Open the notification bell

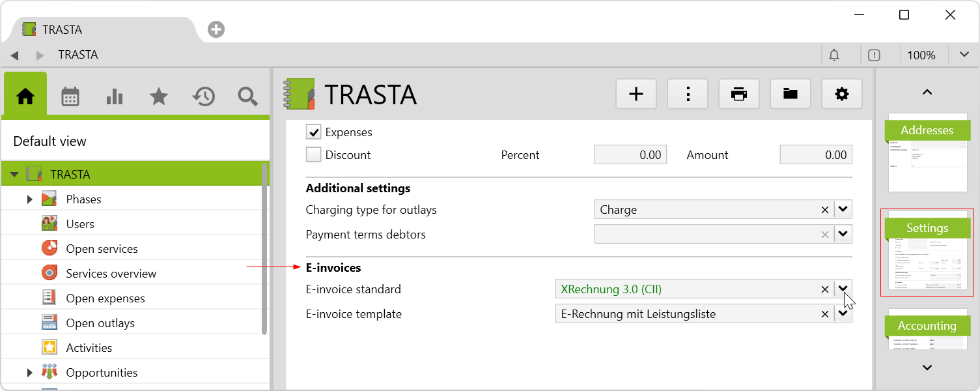coord(834,55)
